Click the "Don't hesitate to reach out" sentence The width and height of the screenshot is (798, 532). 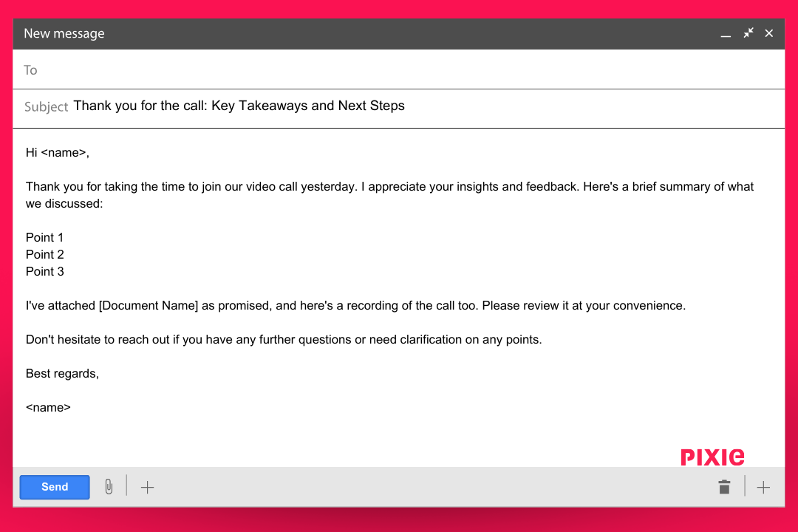tap(284, 339)
